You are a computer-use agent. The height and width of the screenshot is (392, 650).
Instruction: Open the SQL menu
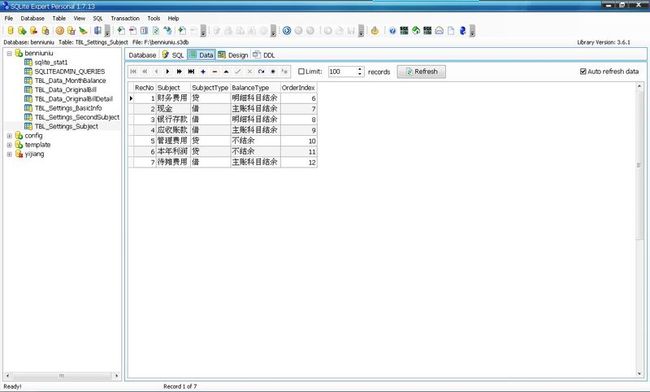pos(97,18)
